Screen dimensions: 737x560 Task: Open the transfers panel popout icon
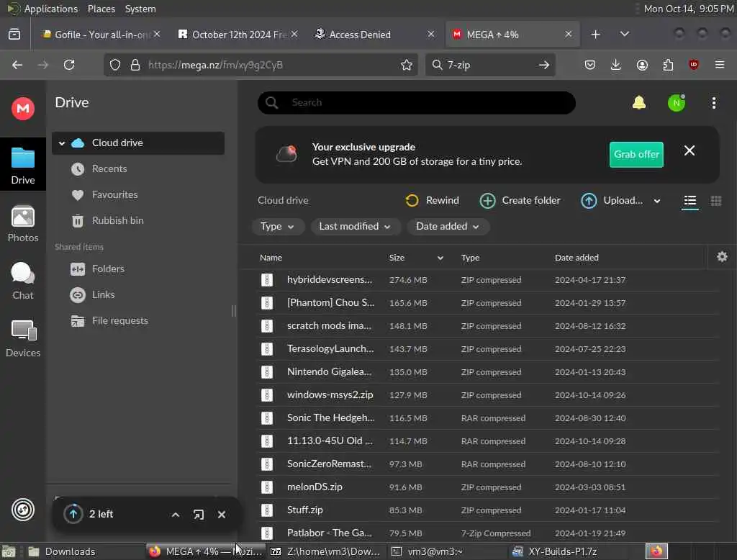click(x=199, y=515)
